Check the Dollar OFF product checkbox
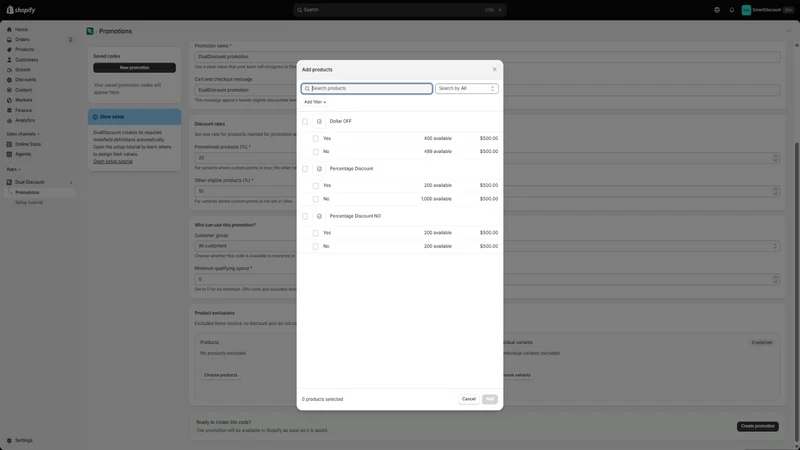The image size is (800, 450). pyautogui.click(x=305, y=121)
